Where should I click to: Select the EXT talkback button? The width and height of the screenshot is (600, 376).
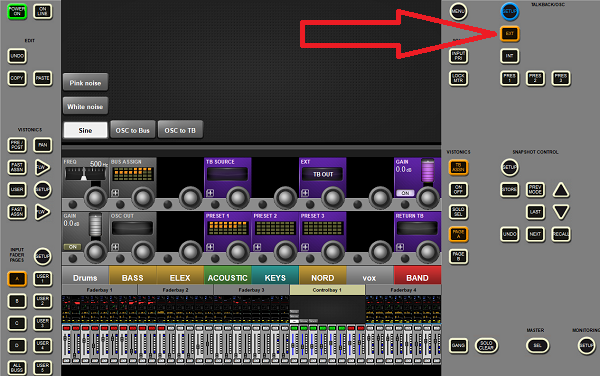pyautogui.click(x=509, y=34)
